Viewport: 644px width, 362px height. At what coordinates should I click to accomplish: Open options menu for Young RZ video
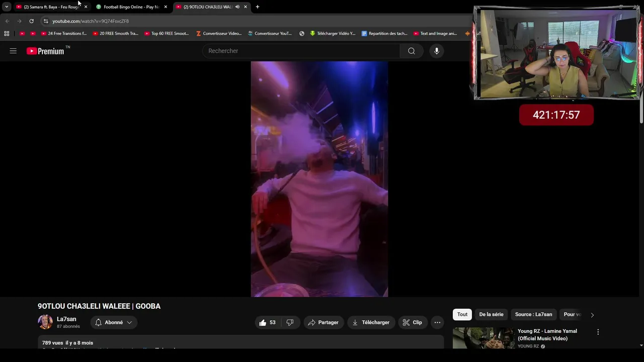[x=598, y=332]
